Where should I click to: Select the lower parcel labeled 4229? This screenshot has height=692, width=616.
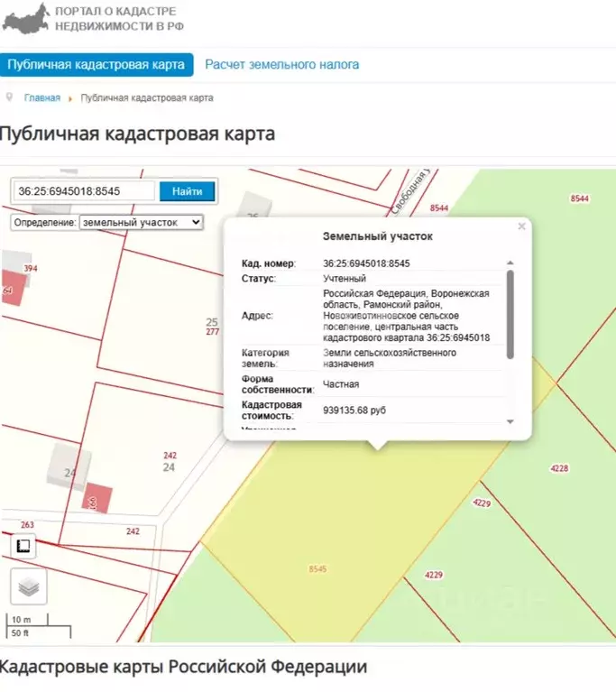click(x=434, y=575)
